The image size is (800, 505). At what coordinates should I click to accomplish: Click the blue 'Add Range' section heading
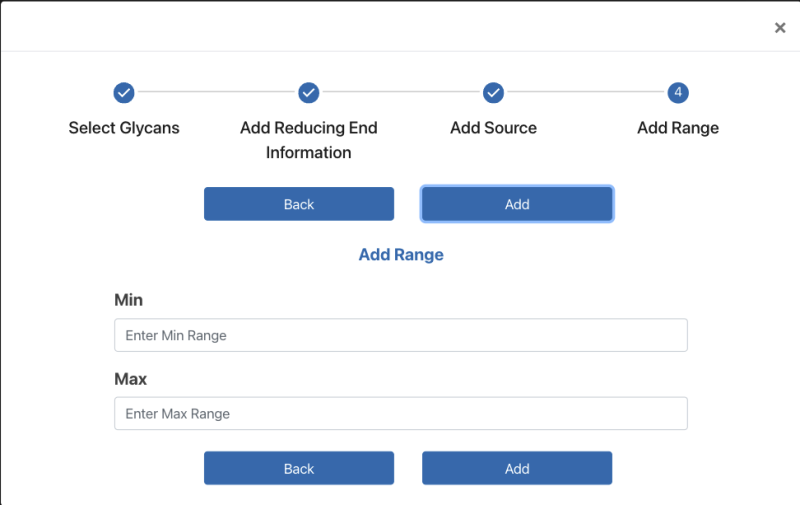tap(401, 255)
